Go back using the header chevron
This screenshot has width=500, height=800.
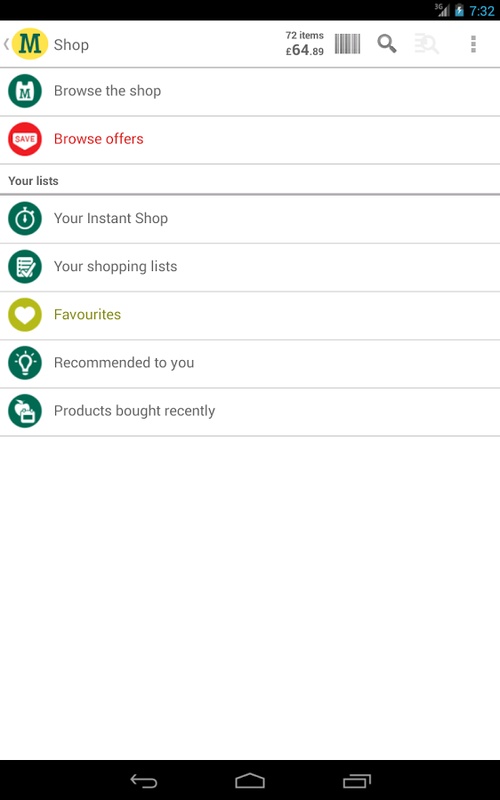6,44
